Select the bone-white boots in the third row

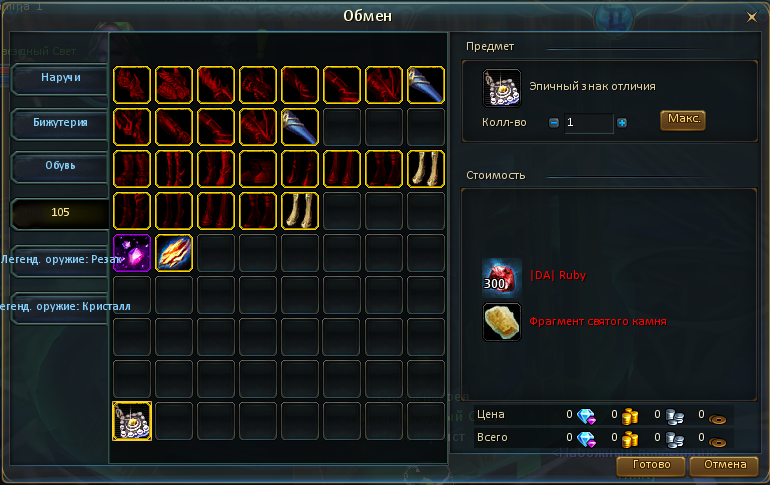(426, 169)
